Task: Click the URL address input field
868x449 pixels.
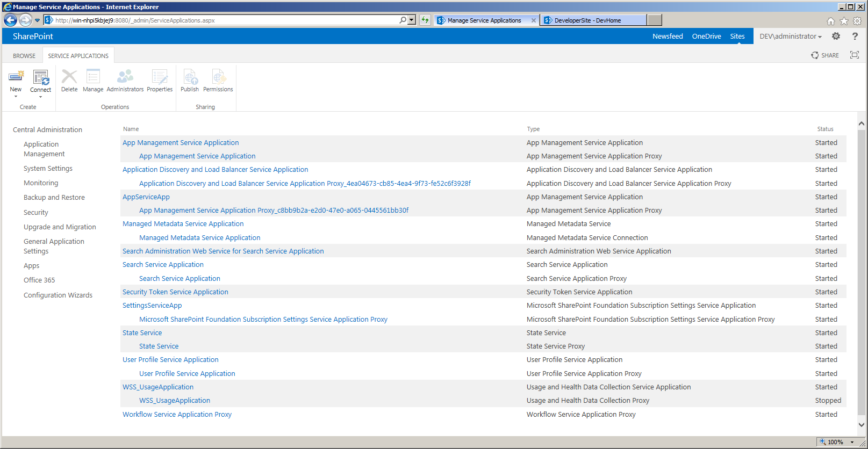Action: coord(226,20)
